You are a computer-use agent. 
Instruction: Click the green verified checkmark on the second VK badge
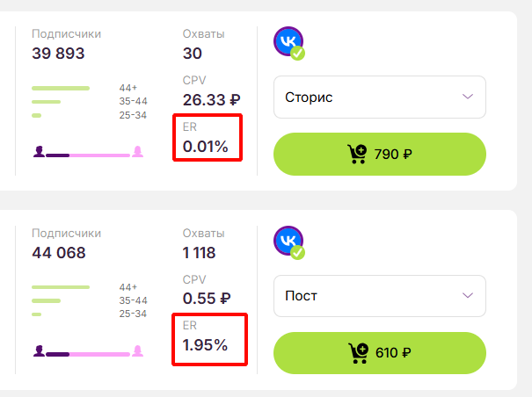[x=297, y=253]
